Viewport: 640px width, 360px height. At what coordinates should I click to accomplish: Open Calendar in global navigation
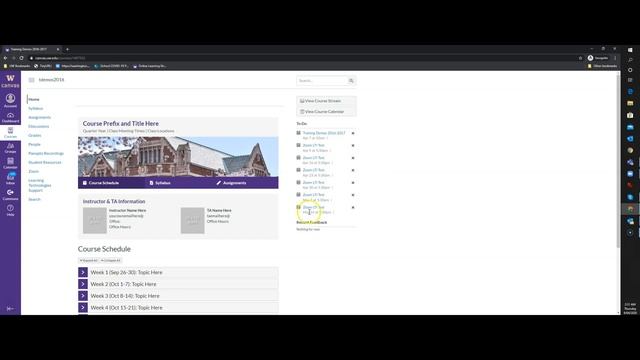[x=10, y=163]
